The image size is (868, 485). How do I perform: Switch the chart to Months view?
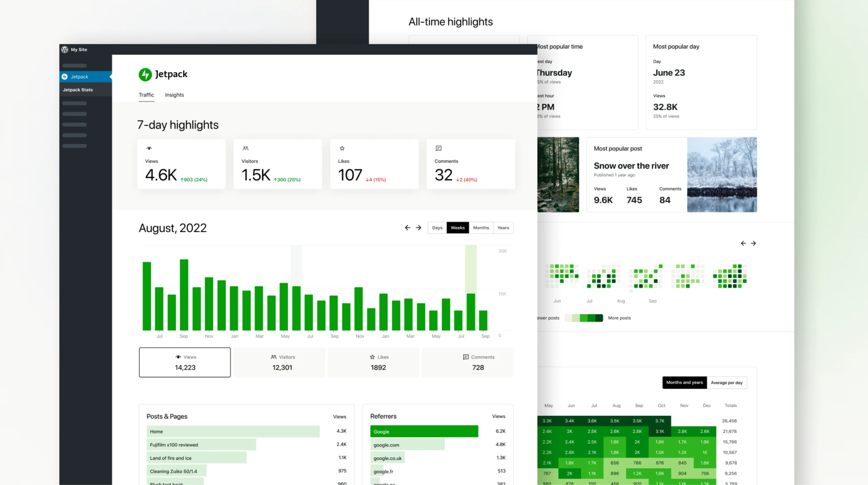tap(481, 228)
